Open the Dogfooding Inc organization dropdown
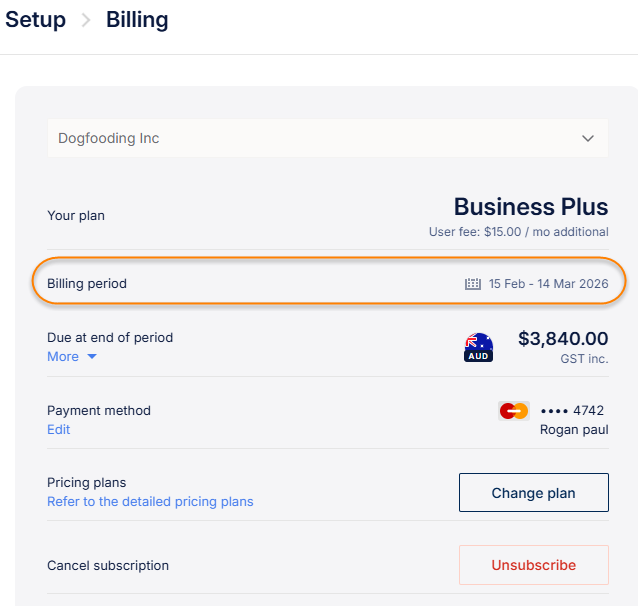The image size is (638, 606). [327, 139]
